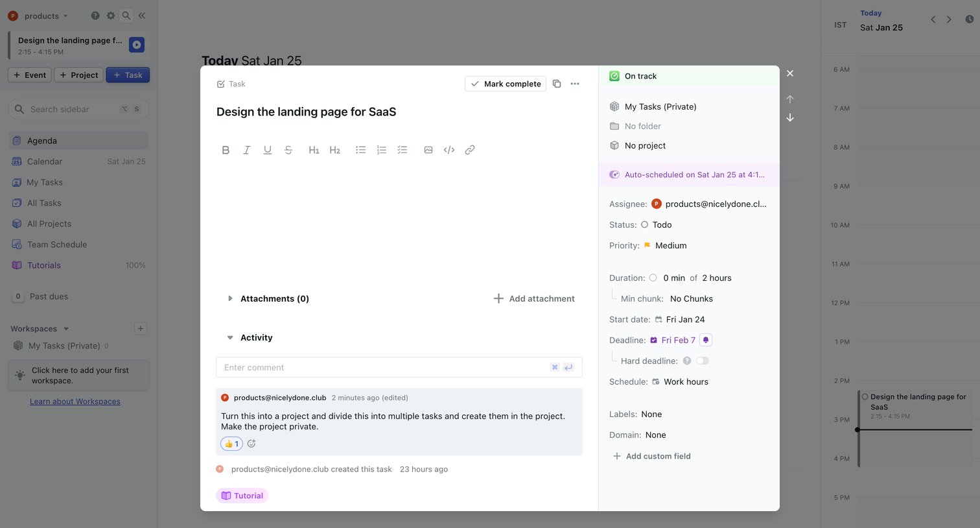The height and width of the screenshot is (528, 980).
Task: Copy the task with the duplicate icon
Action: coord(556,84)
